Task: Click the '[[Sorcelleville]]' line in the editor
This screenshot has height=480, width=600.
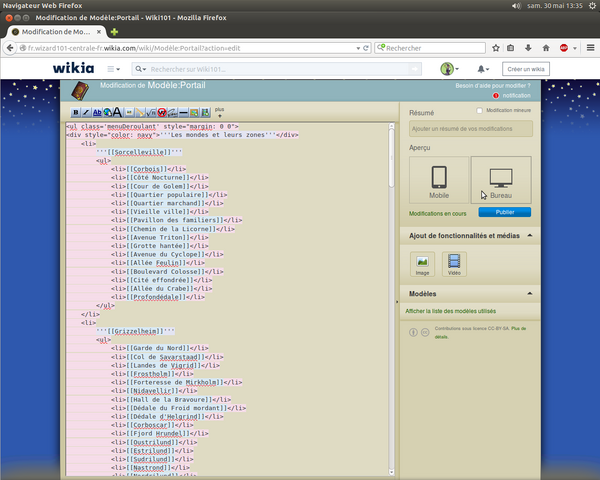Action: pyautogui.click(x=139, y=152)
